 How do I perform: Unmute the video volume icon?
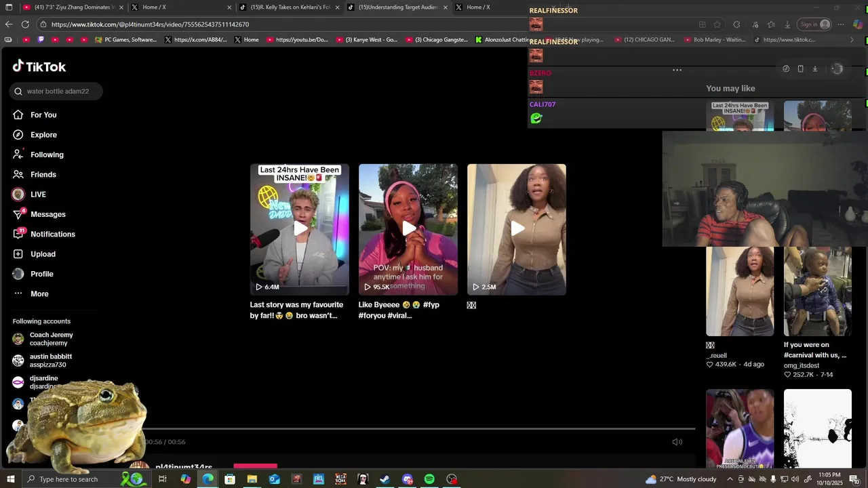[x=677, y=442]
